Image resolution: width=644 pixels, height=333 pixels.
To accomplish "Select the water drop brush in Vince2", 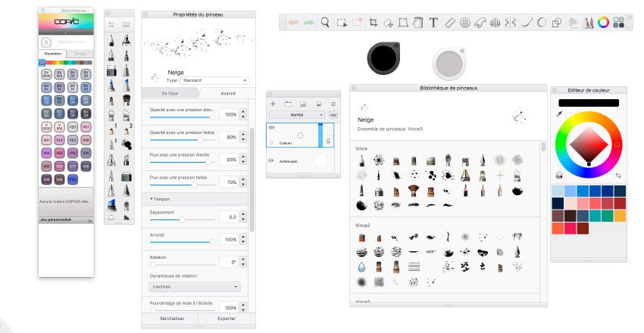I will click(x=361, y=267).
